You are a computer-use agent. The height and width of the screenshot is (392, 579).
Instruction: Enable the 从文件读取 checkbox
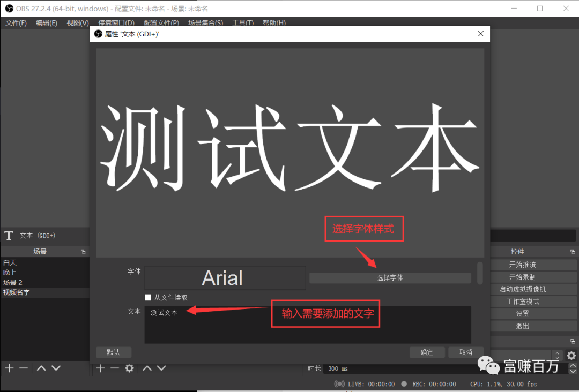149,297
